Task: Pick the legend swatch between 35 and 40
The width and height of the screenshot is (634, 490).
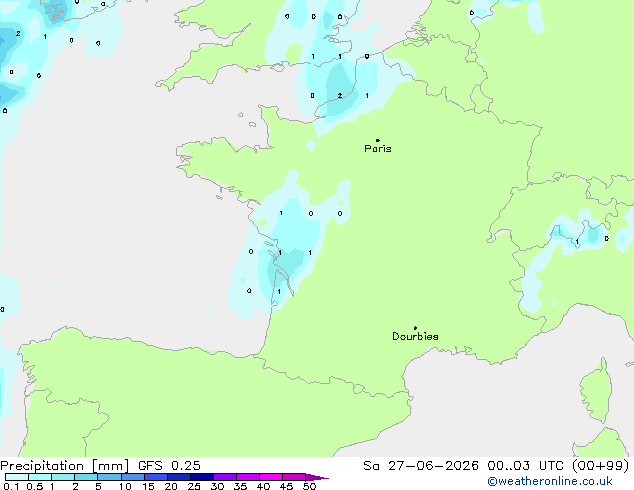Action: 248,477
